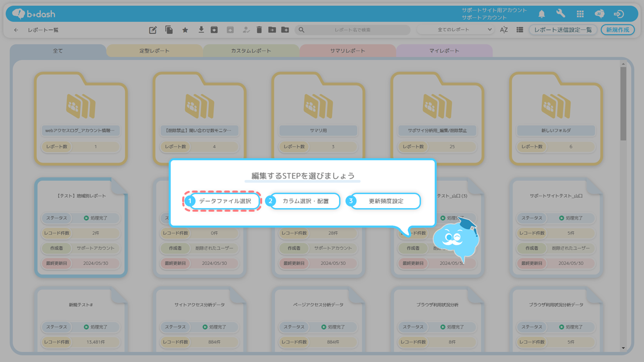The width and height of the screenshot is (644, 362).
Task: Click the レポート一覧 page title
Action: tap(43, 30)
